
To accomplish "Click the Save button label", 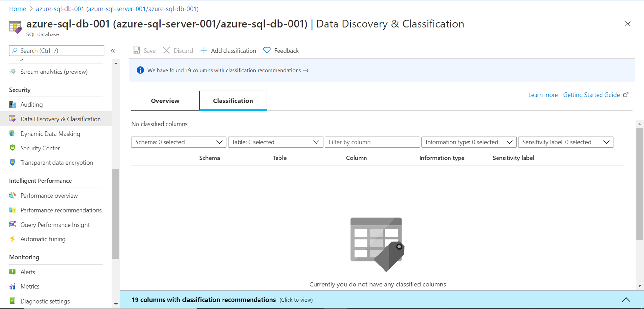I will [149, 51].
